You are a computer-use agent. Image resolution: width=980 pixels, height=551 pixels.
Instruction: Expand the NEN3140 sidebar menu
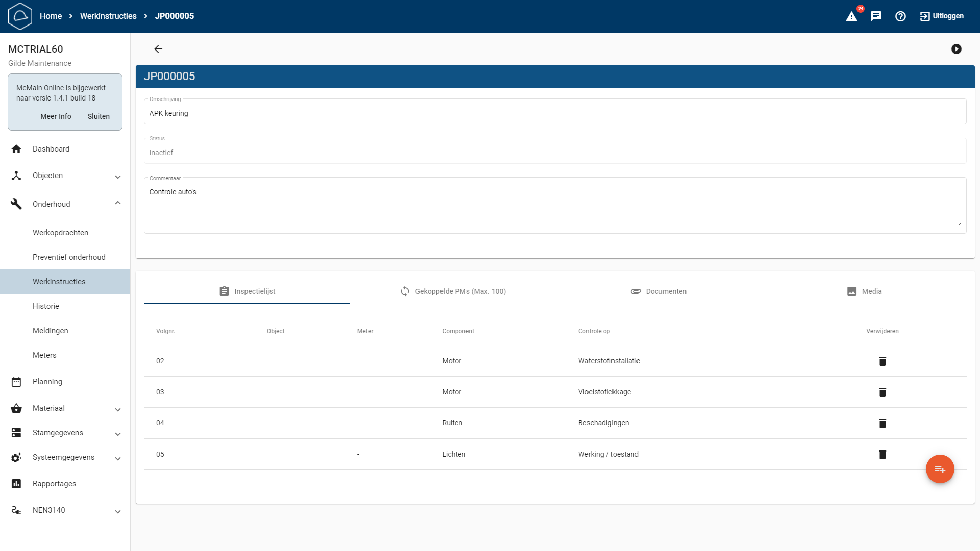[x=118, y=511]
